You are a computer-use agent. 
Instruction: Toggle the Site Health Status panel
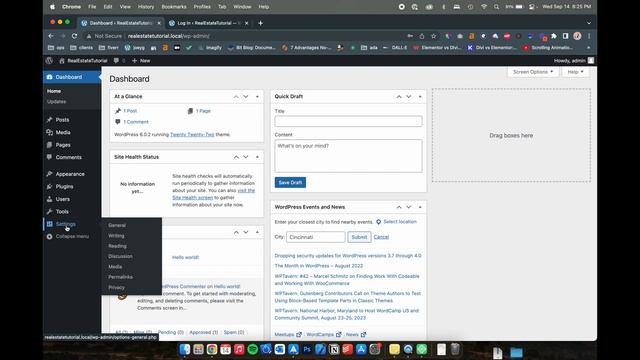(257, 157)
